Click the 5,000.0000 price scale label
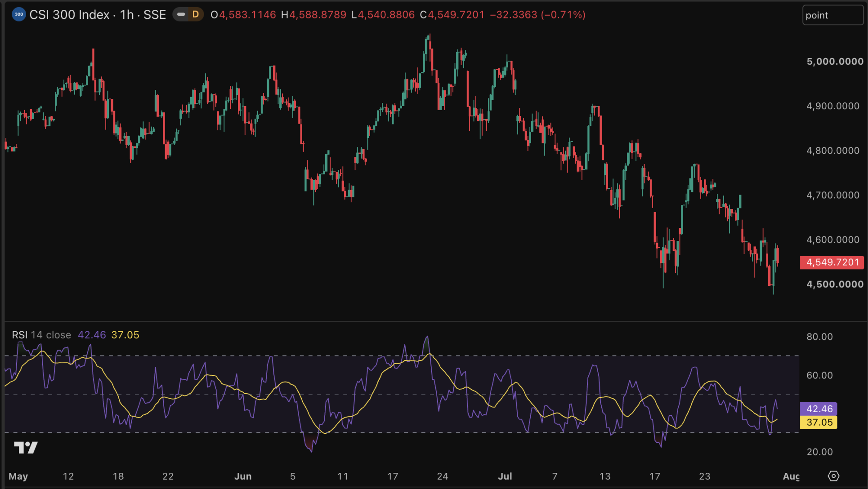Image resolution: width=868 pixels, height=489 pixels. [835, 62]
